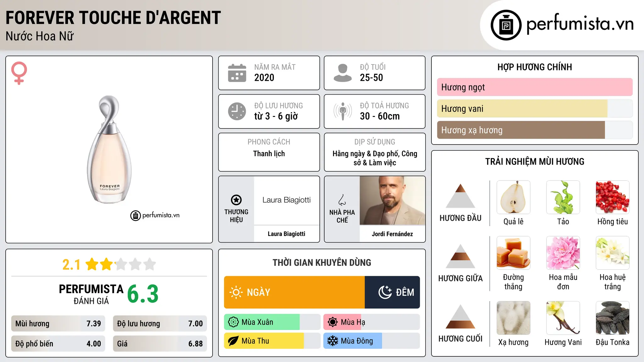Click the perfumista.vn bottle logo icon
Viewport: 644px width, 362px height.
coord(506,25)
